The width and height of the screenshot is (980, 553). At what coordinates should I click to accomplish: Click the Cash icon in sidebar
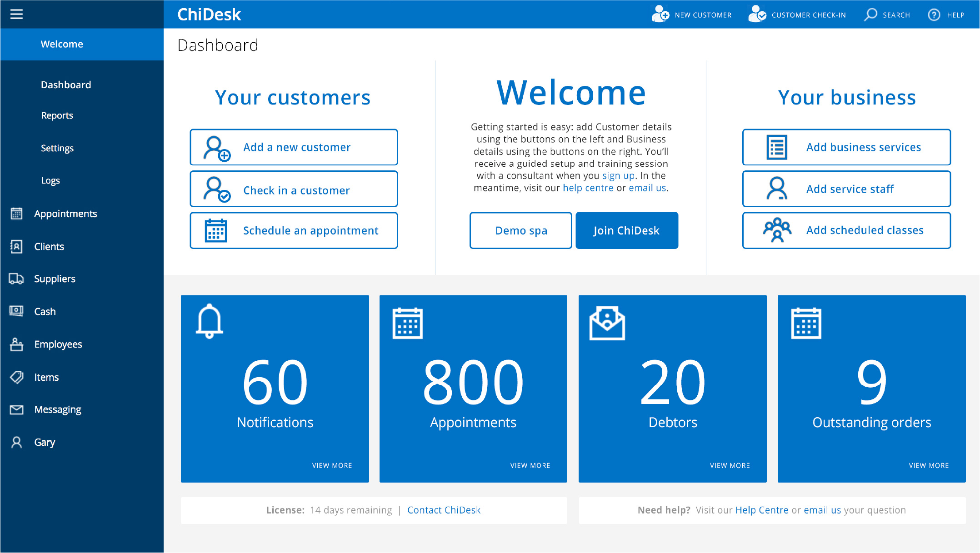pyautogui.click(x=16, y=311)
